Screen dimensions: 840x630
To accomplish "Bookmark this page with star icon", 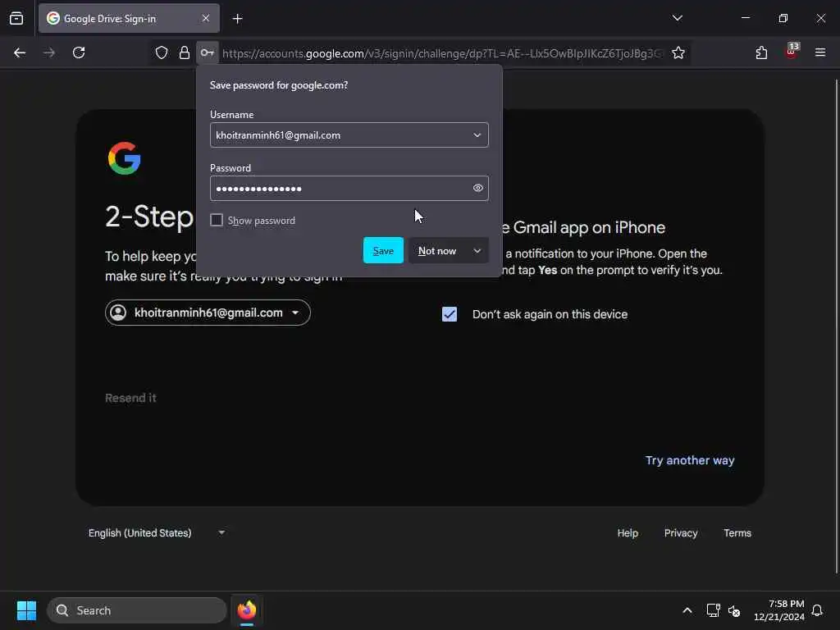I will 678,52.
